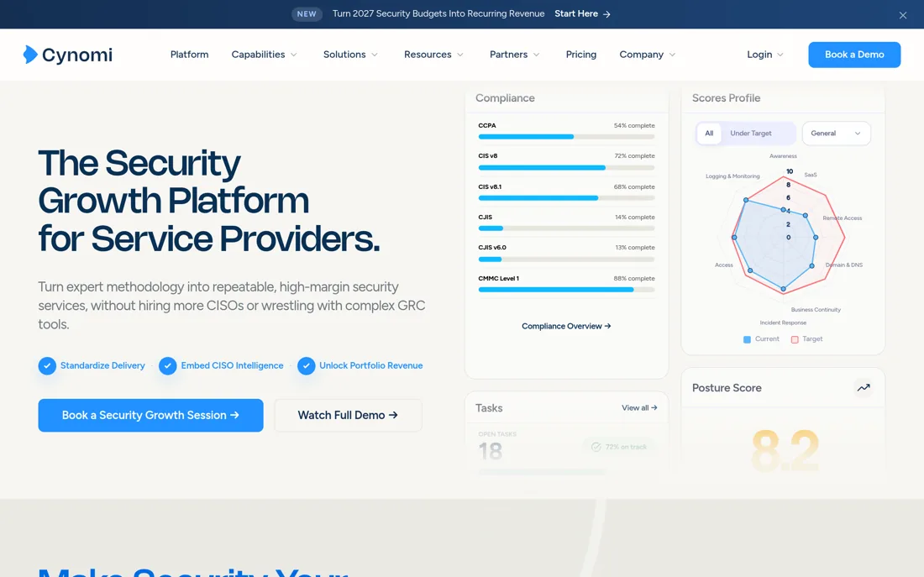The height and width of the screenshot is (577, 924).
Task: Click the Posture Score heading
Action: point(727,388)
